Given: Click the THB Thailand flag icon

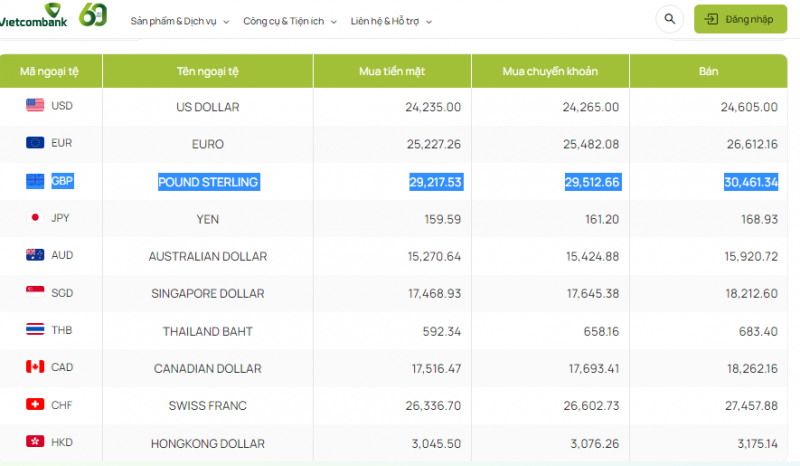Looking at the screenshot, I should pos(35,329).
